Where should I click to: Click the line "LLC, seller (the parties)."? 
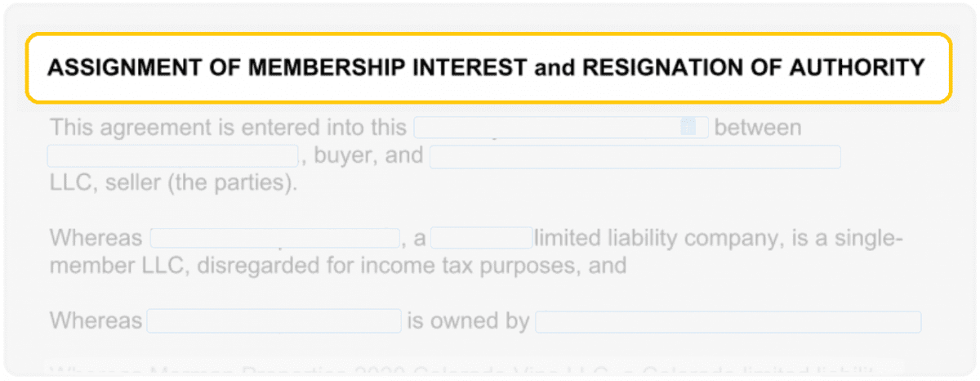[x=173, y=183]
